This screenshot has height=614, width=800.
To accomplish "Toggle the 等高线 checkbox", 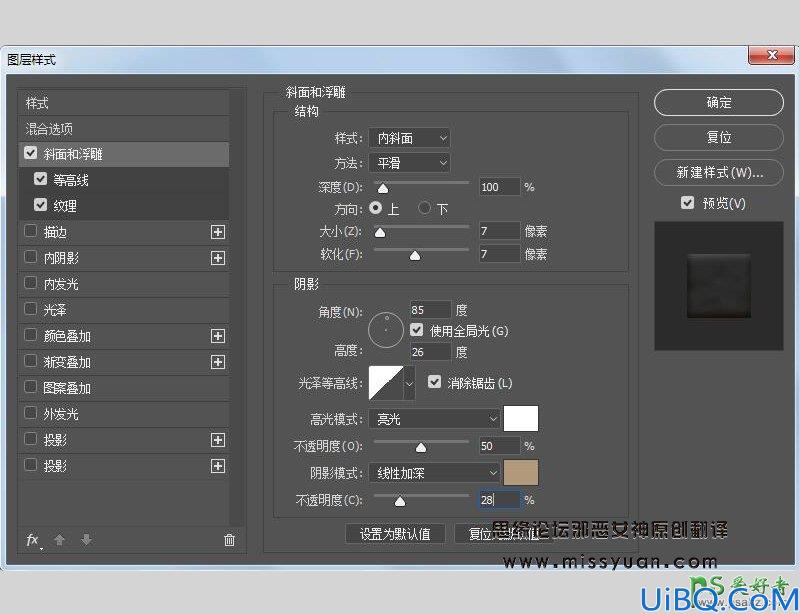I will point(40,179).
